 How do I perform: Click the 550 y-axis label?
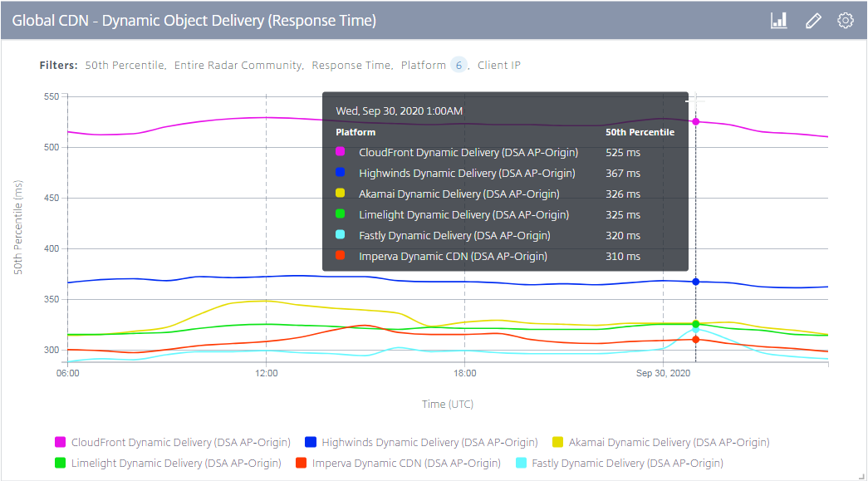click(51, 96)
